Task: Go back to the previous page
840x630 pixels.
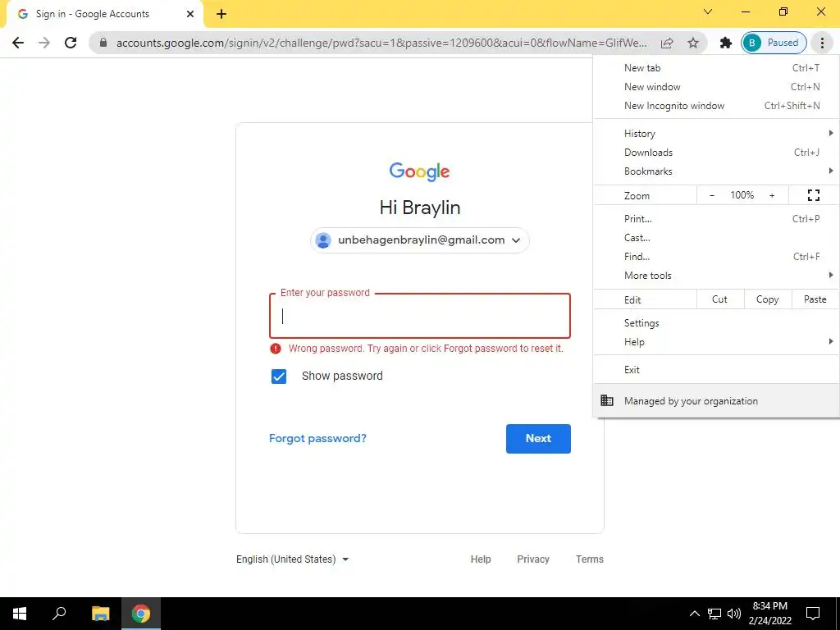Action: pos(18,43)
